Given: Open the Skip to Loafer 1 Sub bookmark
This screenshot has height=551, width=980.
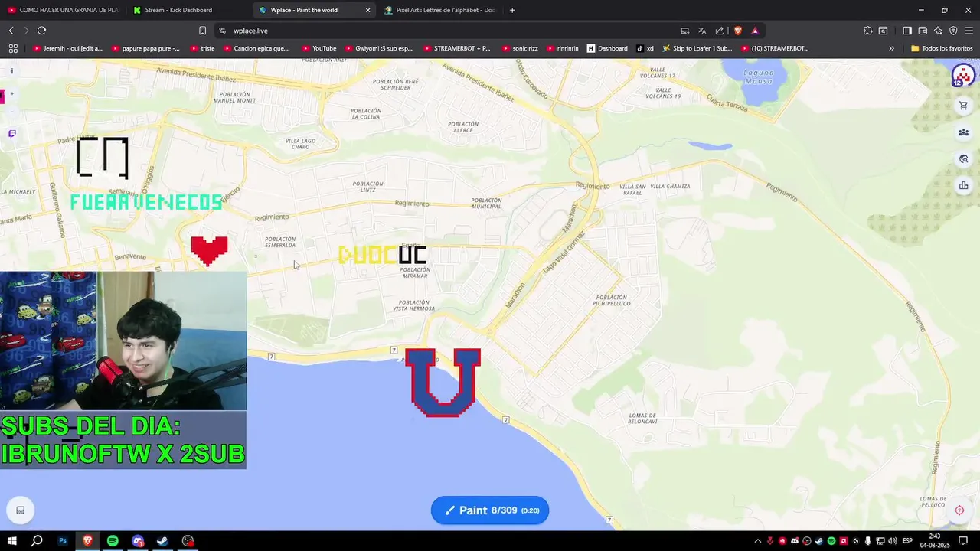Looking at the screenshot, I should click(697, 48).
